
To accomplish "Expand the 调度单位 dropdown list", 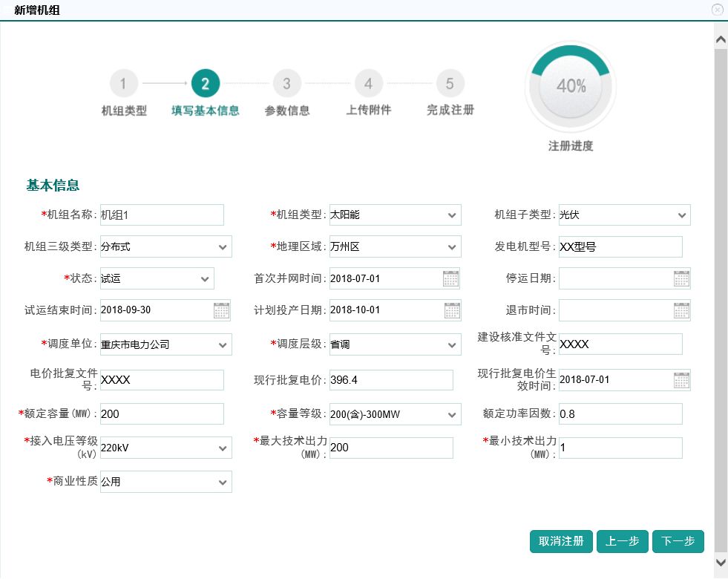I will [x=223, y=345].
